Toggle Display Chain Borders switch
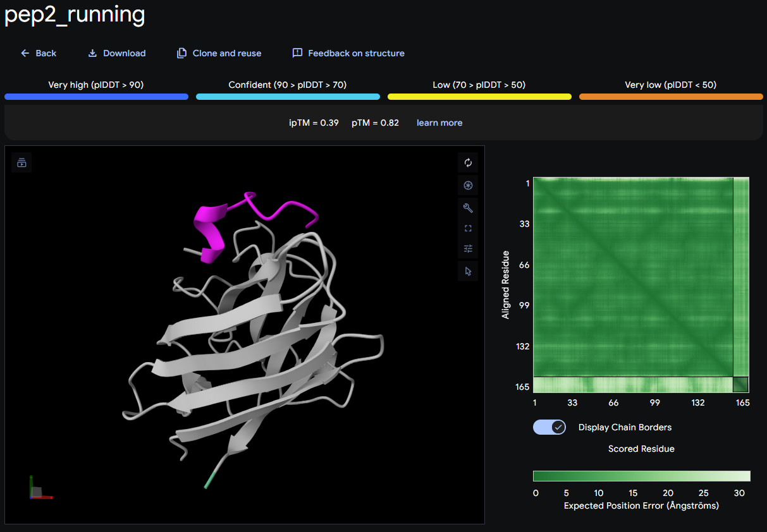Viewport: 767px width, 532px height. click(x=549, y=427)
